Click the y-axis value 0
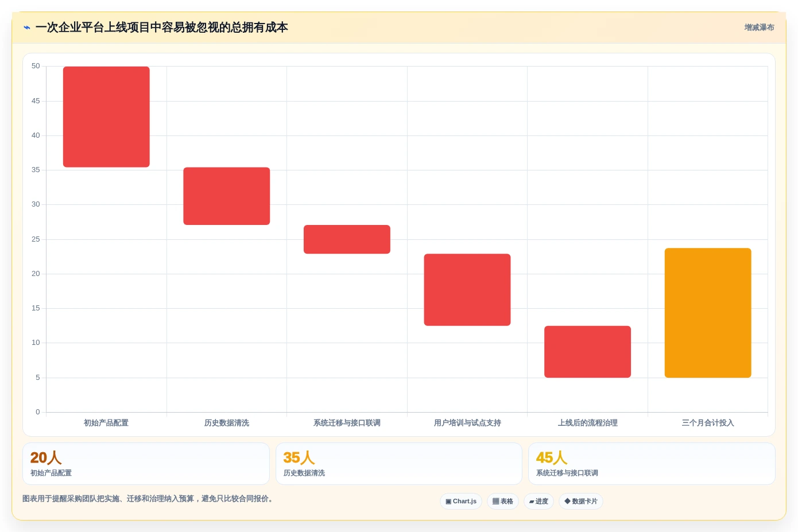798x532 pixels. 38,412
